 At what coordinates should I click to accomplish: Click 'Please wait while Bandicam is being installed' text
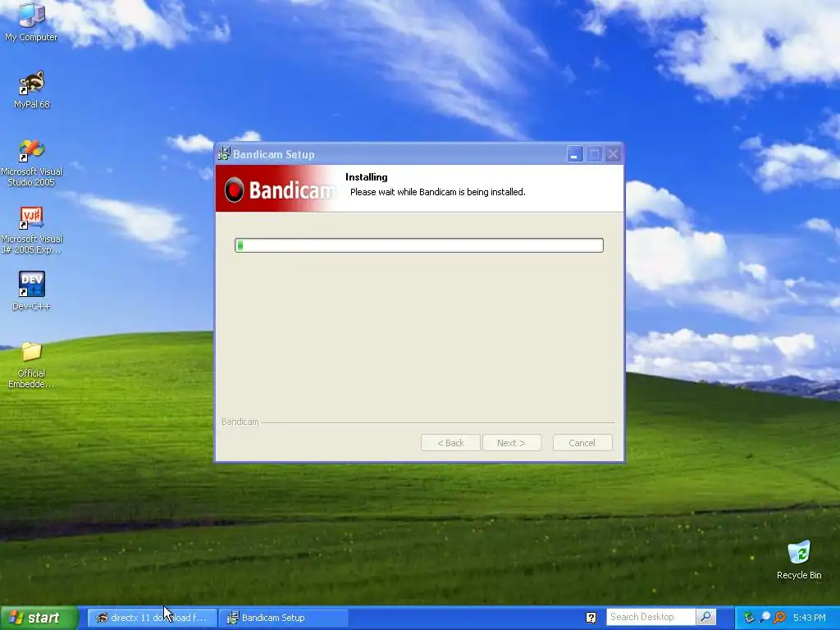pos(438,192)
